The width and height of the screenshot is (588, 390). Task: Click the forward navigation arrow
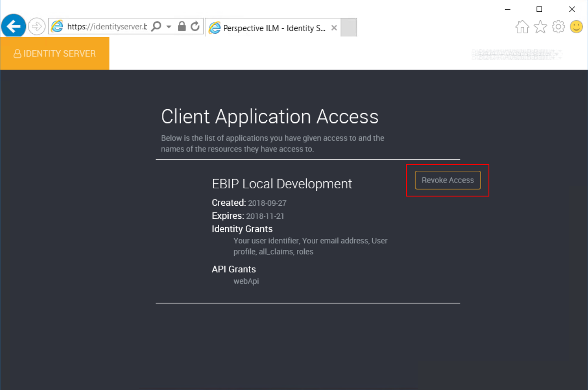tap(37, 27)
